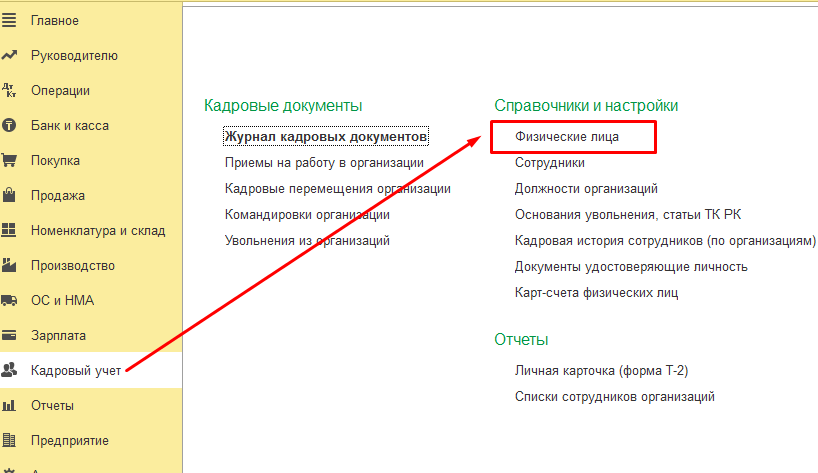Click the coin icon for Банк и касса
Viewport: 818px width, 473px height.
click(x=10, y=126)
